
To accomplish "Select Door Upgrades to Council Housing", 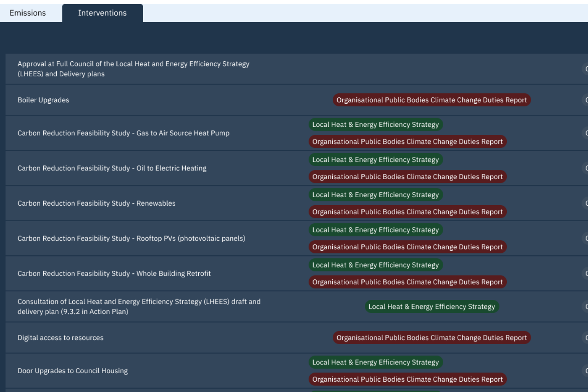I will 73,371.
